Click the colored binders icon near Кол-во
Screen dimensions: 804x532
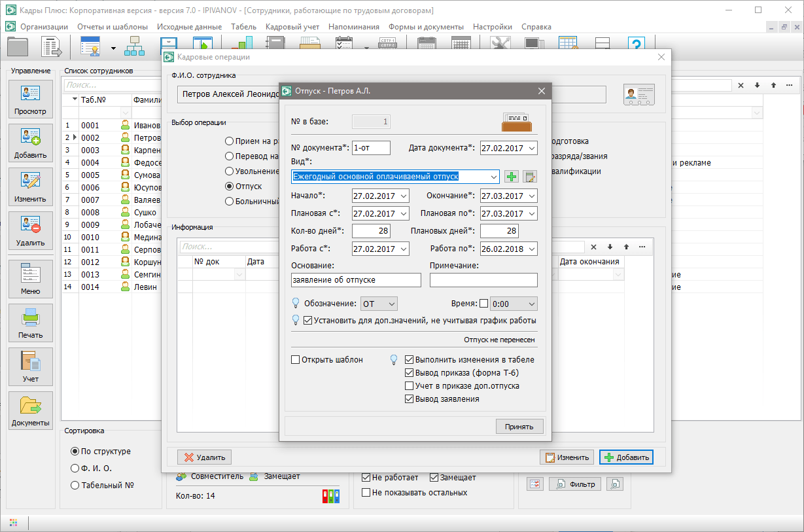coord(332,496)
